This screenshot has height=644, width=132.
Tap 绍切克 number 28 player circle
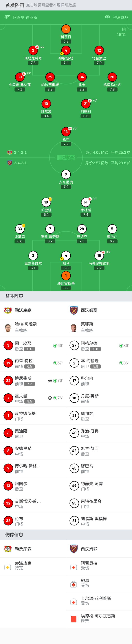pos(82,229)
